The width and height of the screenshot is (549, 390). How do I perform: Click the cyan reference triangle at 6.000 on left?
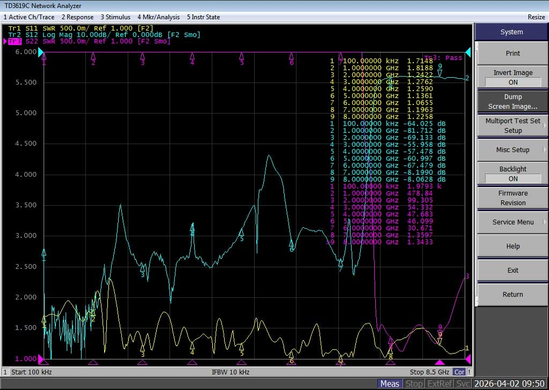41,52
